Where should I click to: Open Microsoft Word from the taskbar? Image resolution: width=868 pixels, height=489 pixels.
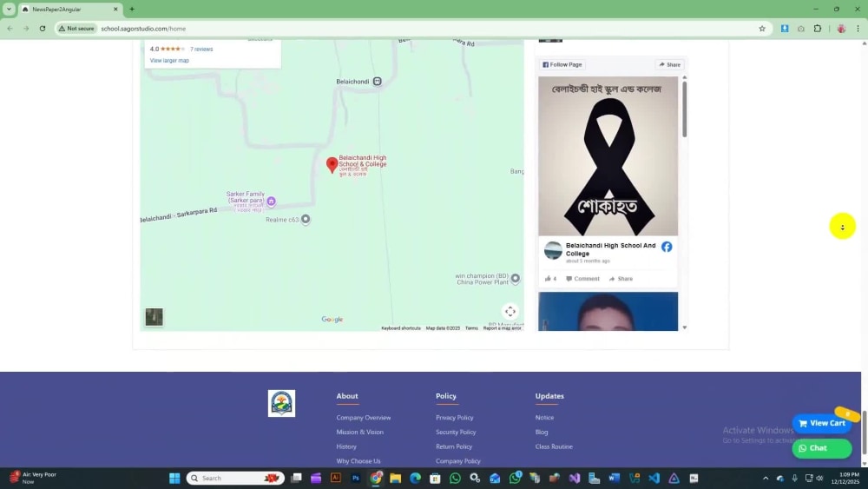point(614,478)
